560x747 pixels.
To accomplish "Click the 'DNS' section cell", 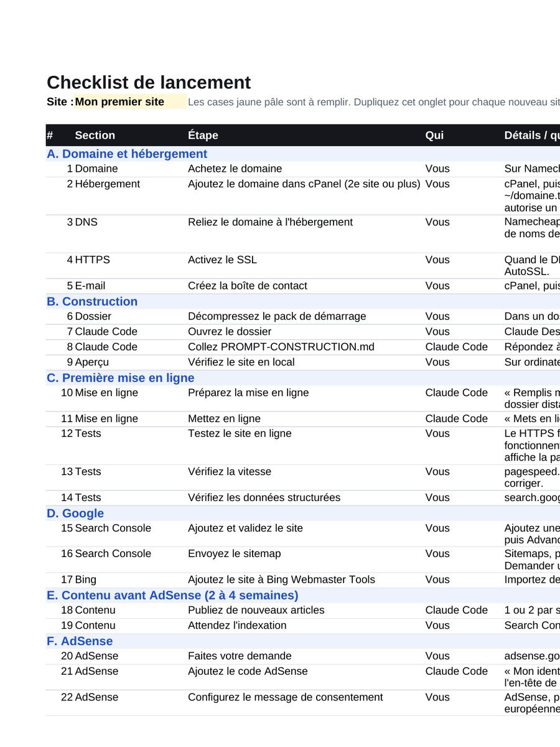I will coord(86,222).
